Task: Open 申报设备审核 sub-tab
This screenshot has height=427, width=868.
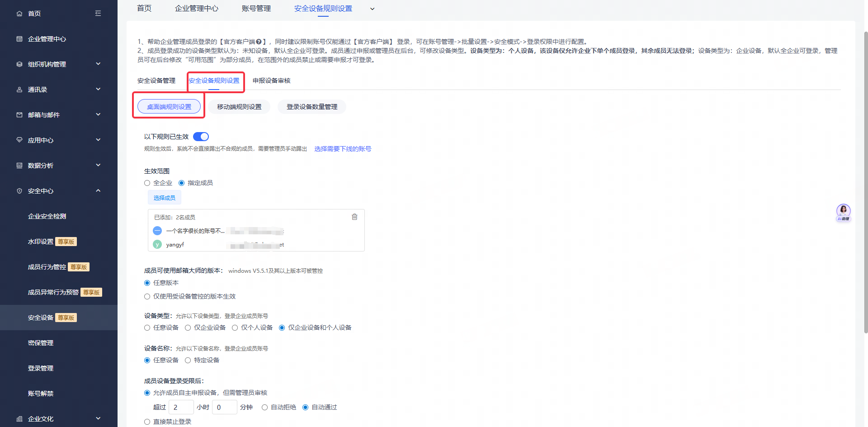Action: pos(272,81)
